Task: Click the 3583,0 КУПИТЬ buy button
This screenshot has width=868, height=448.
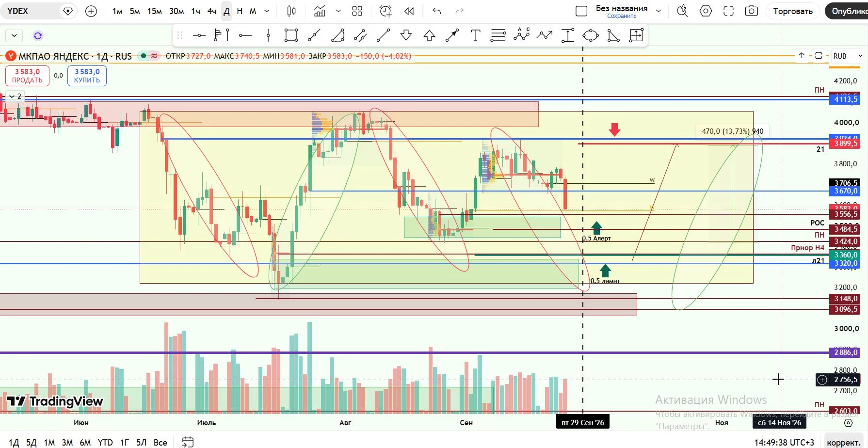Action: pyautogui.click(x=87, y=76)
